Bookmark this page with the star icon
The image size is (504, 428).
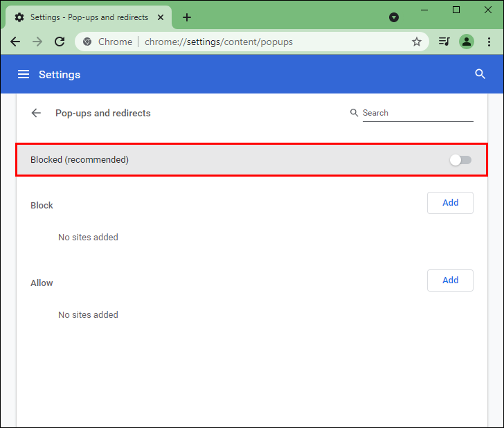pos(417,42)
